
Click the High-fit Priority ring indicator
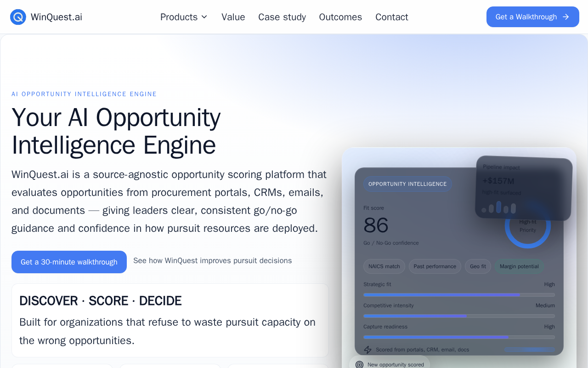528,225
